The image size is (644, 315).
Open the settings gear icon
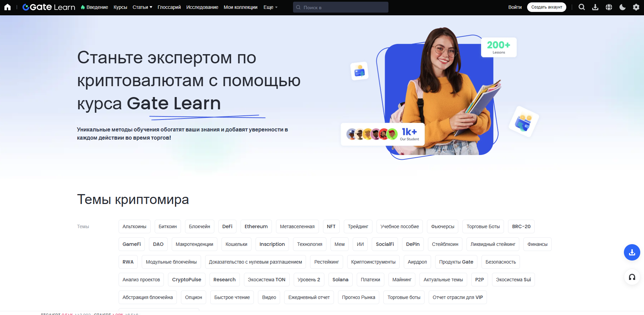tap(636, 7)
